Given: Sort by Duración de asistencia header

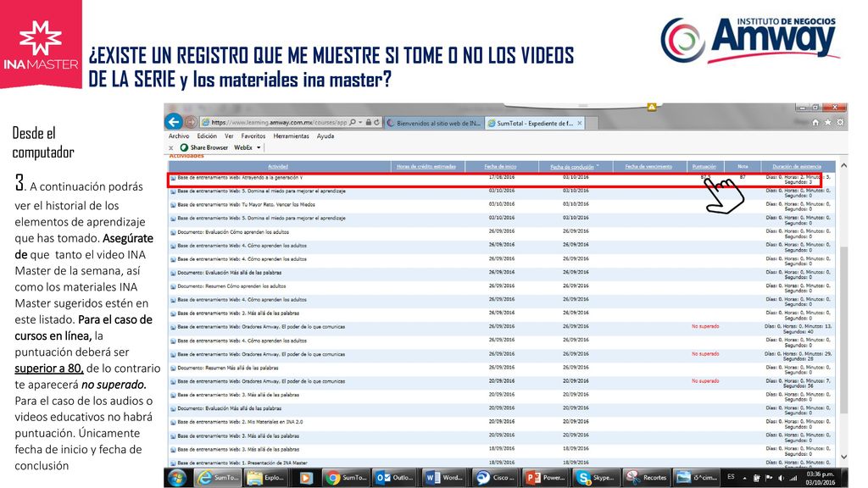Looking at the screenshot, I should coord(797,167).
